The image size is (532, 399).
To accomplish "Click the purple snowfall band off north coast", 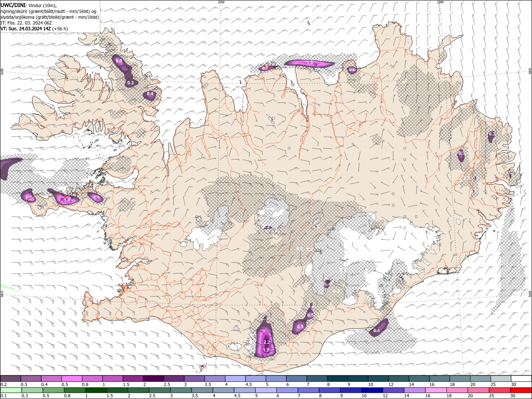I will pos(309,63).
